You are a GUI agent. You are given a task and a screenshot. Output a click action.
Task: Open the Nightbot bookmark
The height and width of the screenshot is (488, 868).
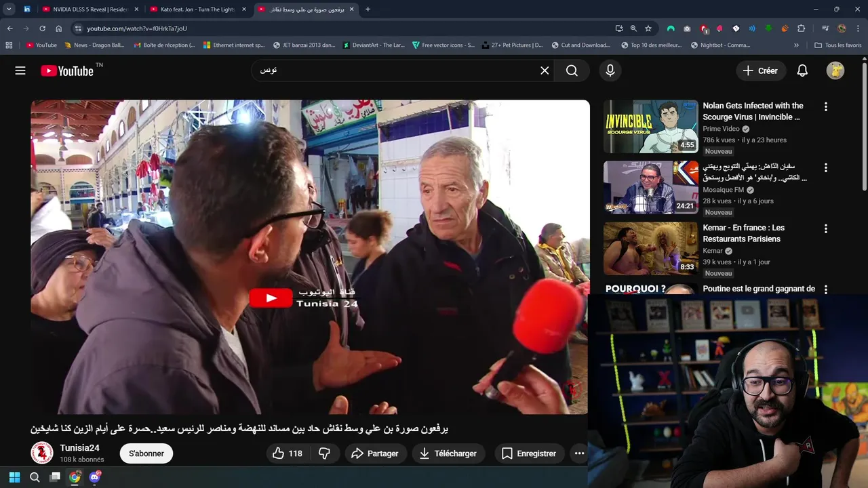721,45
